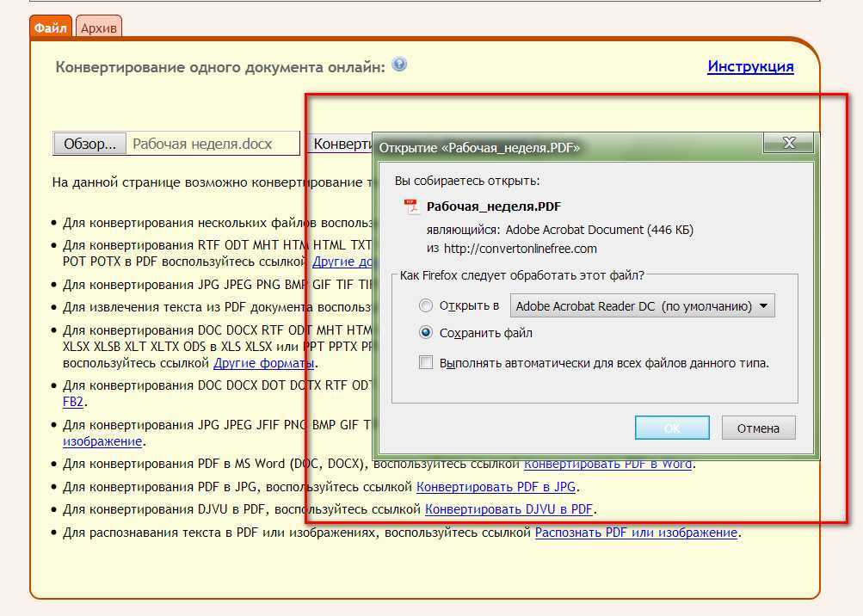863x616 pixels.
Task: Click the blue help question mark icon
Action: coord(399,65)
